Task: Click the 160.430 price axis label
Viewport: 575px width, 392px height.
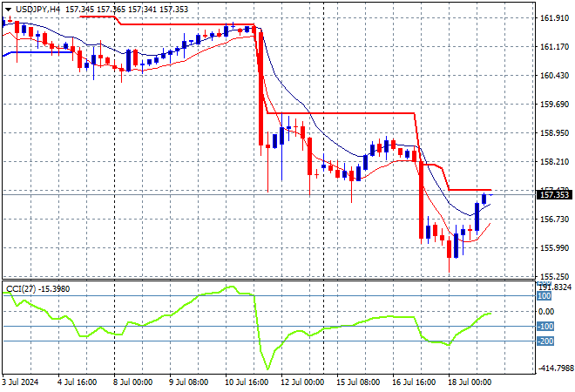Action: coord(554,75)
